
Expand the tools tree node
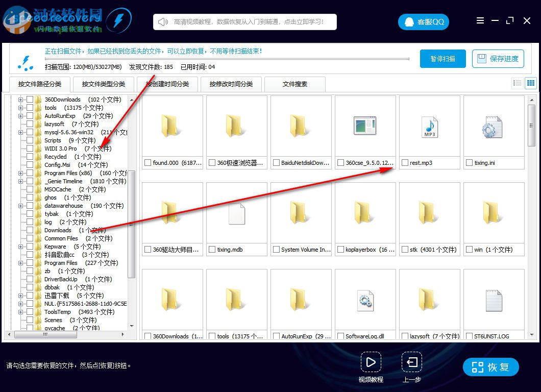(21, 108)
